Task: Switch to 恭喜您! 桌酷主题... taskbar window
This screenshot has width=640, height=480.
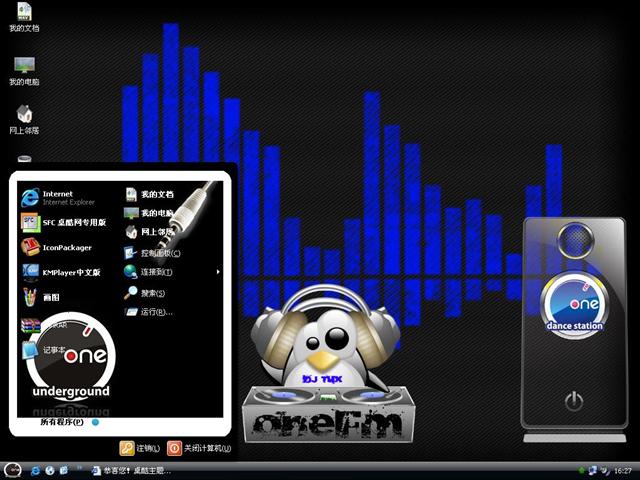Action: coord(131,471)
